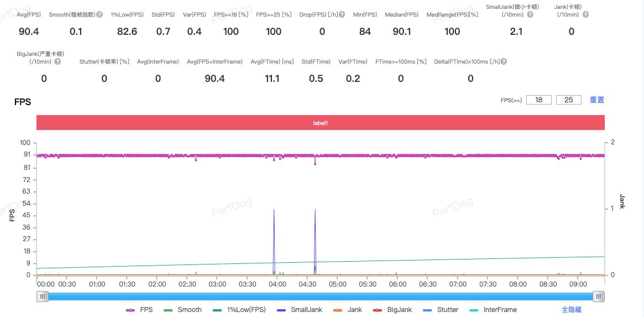Viewport: 644px width, 317px height.
Task: Click the FPS threshold field showing 25
Action: click(568, 100)
